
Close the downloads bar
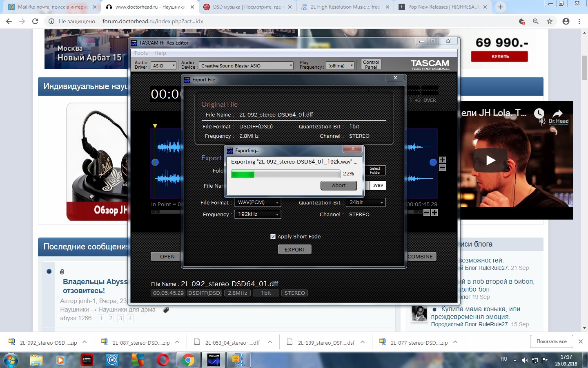pyautogui.click(x=581, y=341)
